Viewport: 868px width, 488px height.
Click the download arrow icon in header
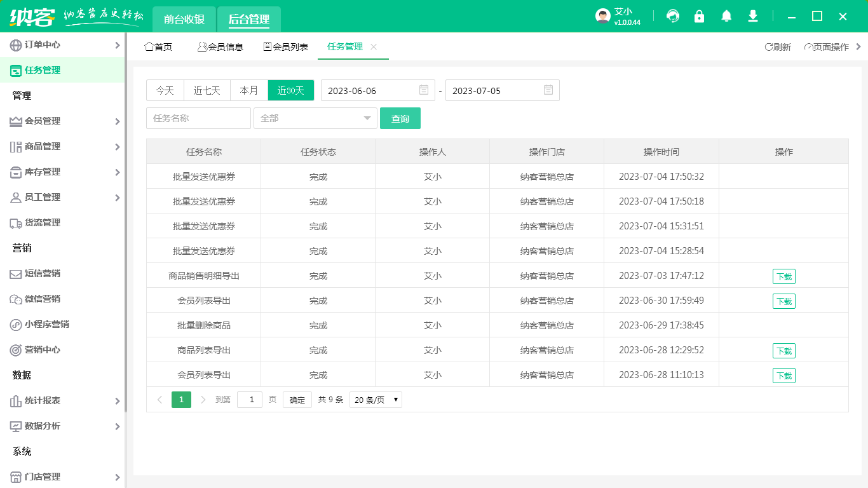(x=753, y=17)
